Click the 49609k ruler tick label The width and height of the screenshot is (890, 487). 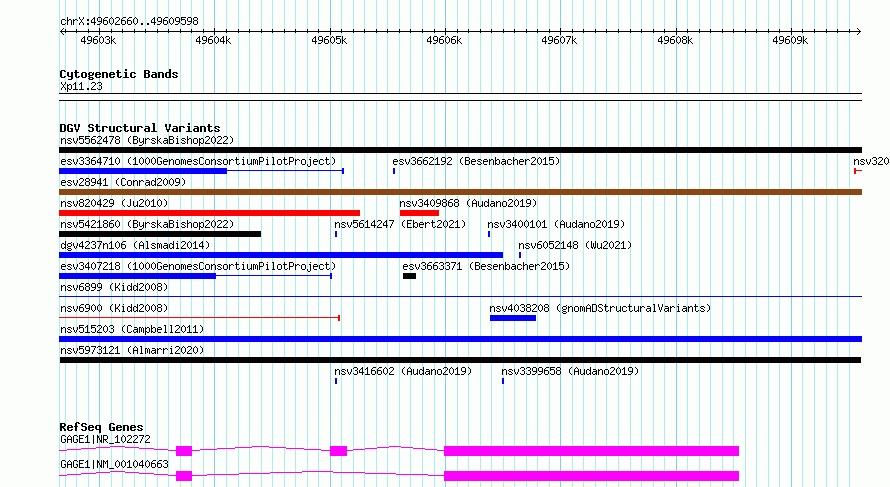[x=790, y=40]
